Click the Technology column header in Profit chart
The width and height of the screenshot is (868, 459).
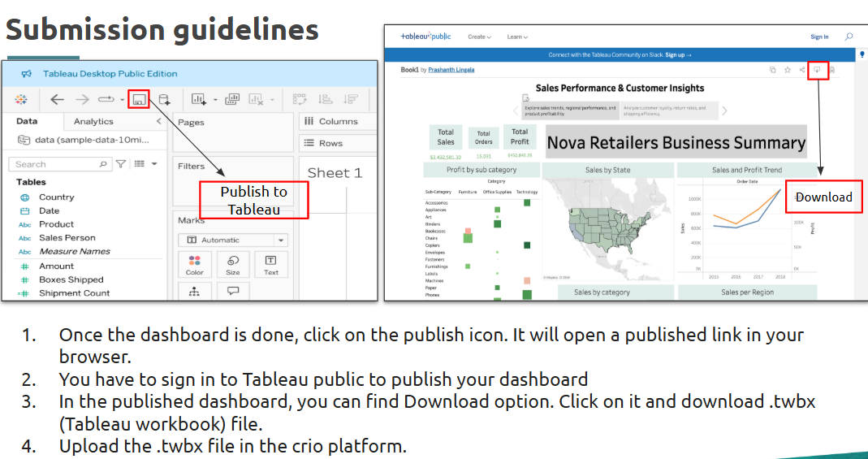526,192
